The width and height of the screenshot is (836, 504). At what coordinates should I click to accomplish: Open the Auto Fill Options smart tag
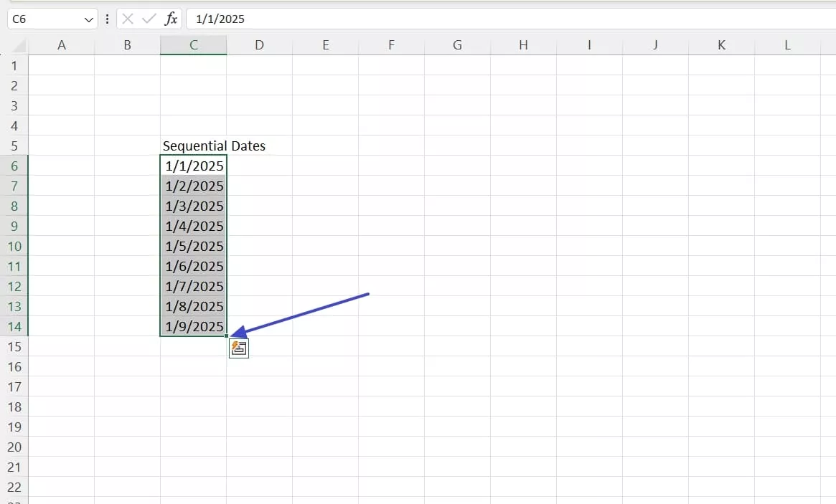(239, 348)
